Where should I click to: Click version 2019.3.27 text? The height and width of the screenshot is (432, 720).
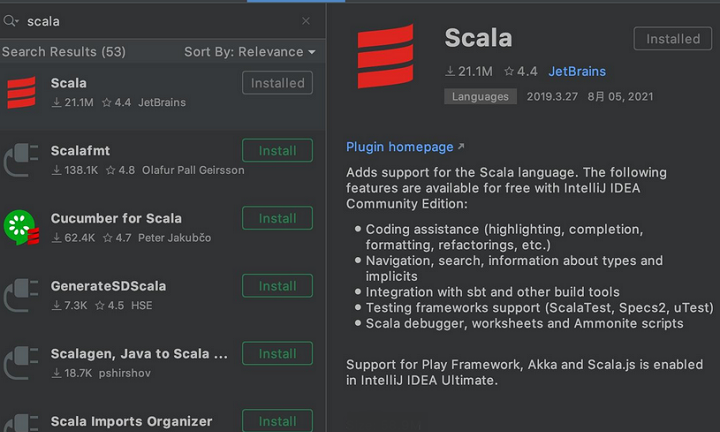pyautogui.click(x=552, y=96)
